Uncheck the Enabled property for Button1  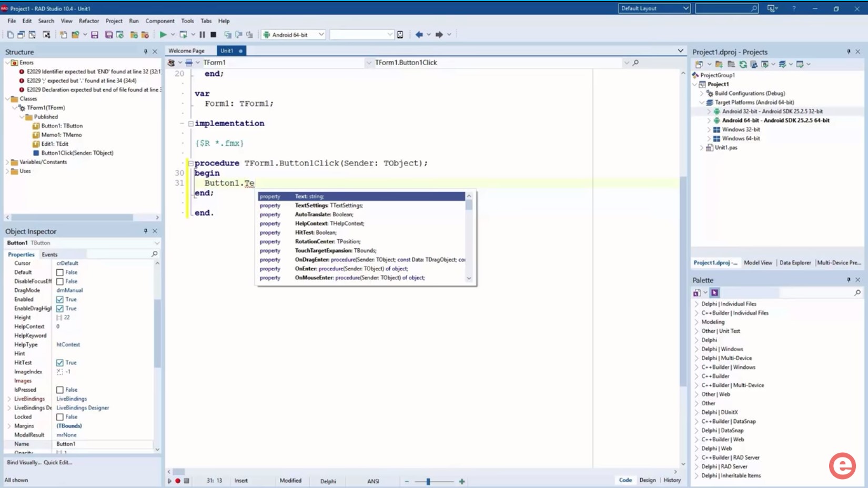coord(59,299)
